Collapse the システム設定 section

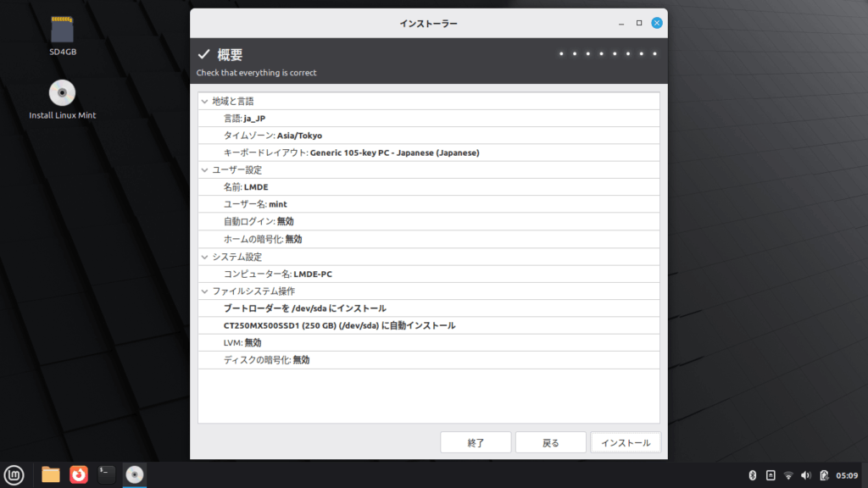click(x=204, y=257)
